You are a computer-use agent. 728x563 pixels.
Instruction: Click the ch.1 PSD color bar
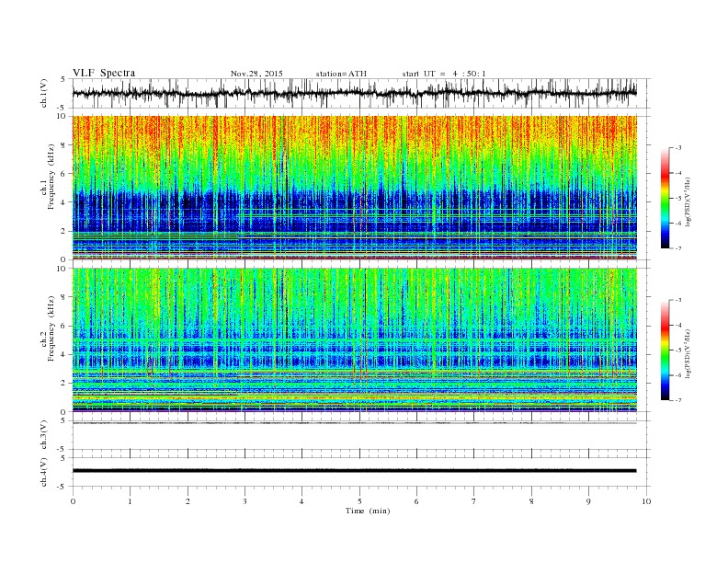click(x=665, y=198)
